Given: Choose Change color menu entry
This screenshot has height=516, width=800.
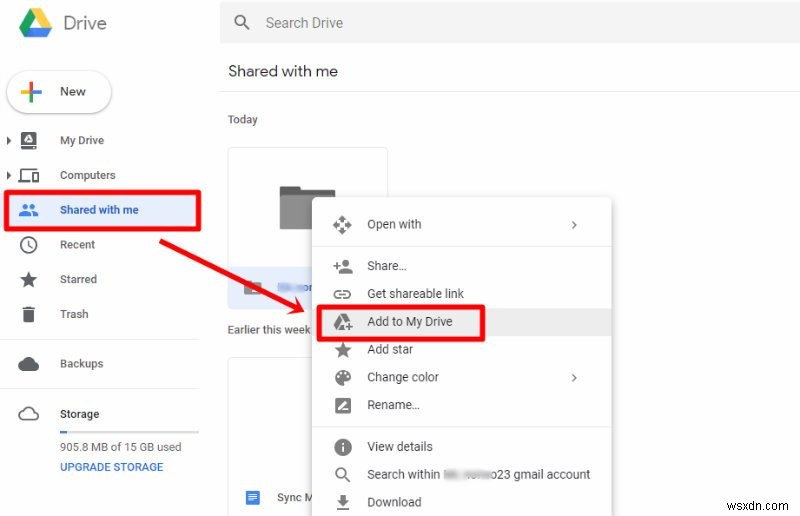Looking at the screenshot, I should [461, 377].
